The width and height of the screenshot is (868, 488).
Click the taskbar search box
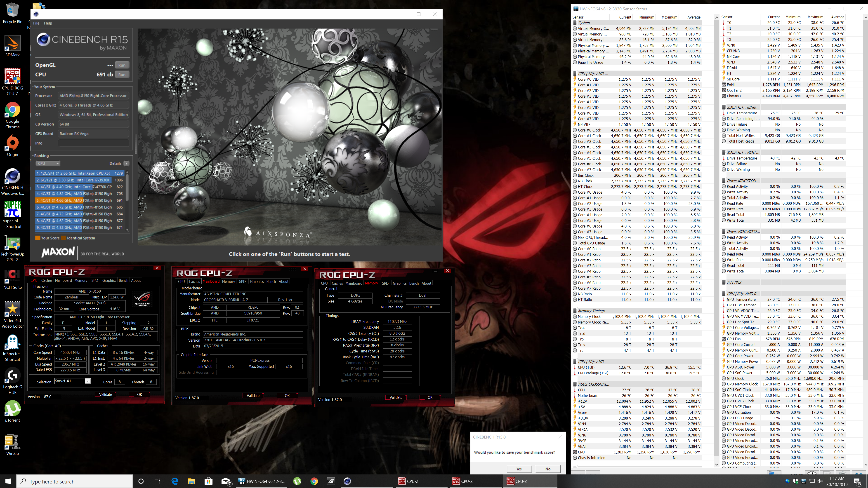[x=75, y=481]
